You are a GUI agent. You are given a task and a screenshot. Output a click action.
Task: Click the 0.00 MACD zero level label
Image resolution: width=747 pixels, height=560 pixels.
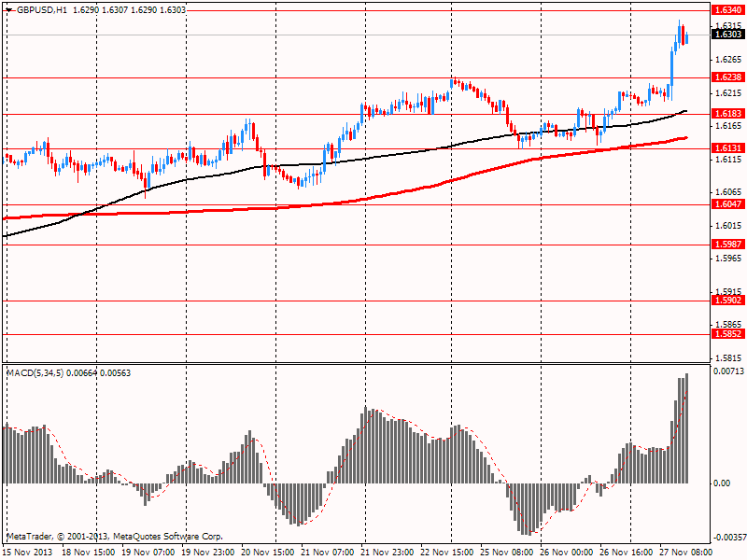pos(722,483)
